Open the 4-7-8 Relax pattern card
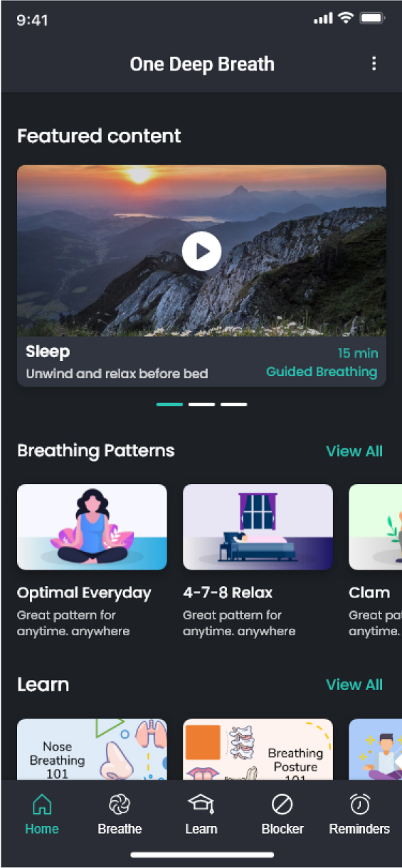The width and height of the screenshot is (402, 868). (258, 560)
